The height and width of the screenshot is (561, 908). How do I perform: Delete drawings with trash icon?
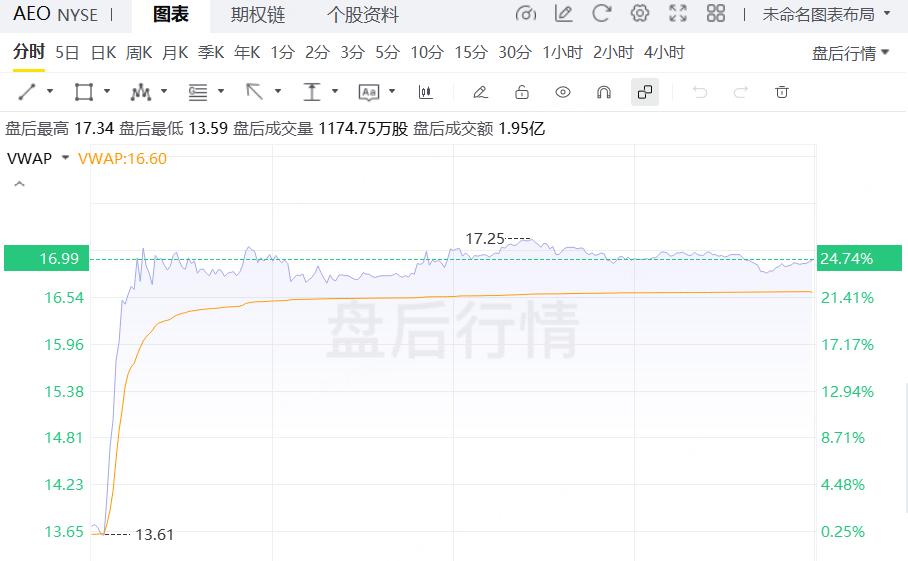(782, 91)
